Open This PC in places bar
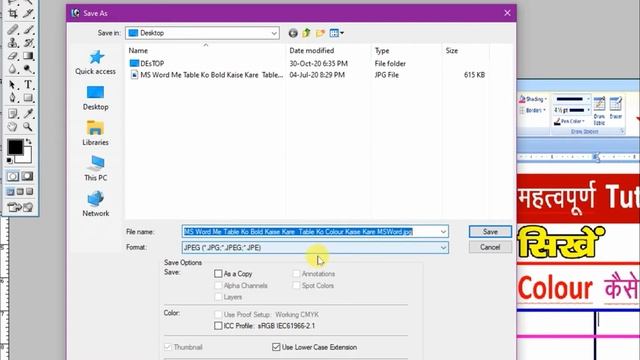 tap(96, 168)
